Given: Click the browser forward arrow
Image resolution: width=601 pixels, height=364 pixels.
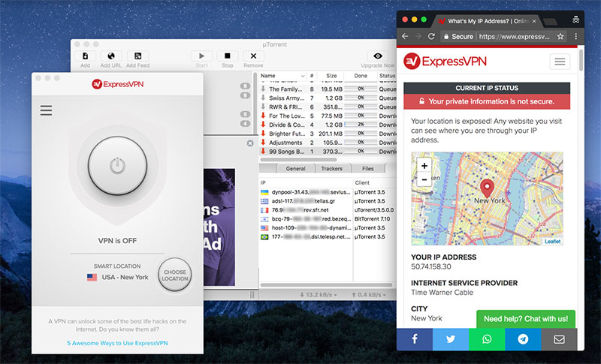Looking at the screenshot, I should click(418, 36).
